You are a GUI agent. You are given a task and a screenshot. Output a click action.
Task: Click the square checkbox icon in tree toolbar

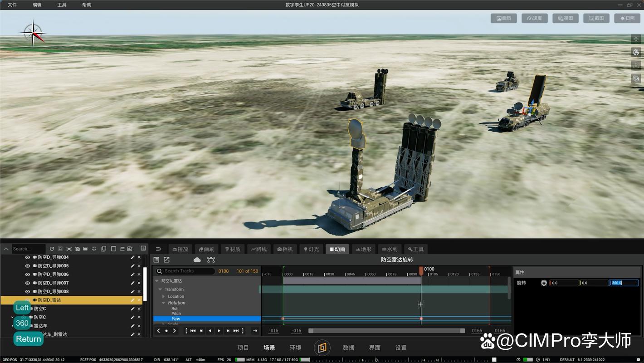point(113,249)
